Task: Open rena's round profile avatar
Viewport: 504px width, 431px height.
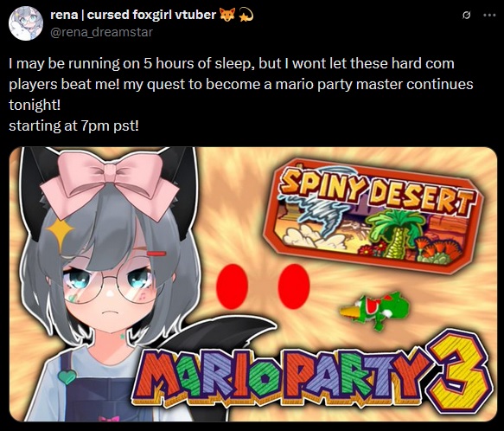Action: 26,23
